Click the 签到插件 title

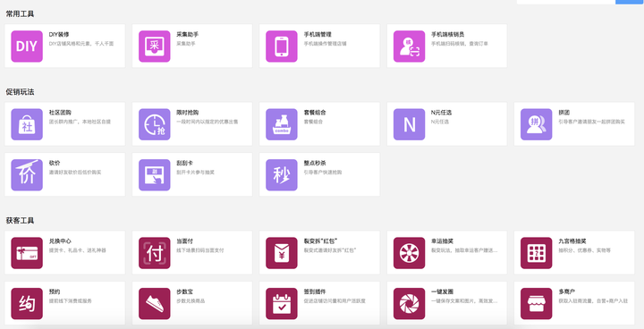click(x=315, y=291)
